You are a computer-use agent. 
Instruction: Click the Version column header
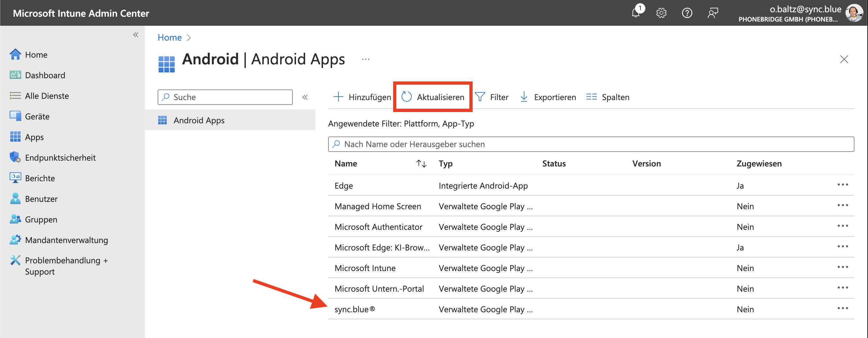coord(646,163)
